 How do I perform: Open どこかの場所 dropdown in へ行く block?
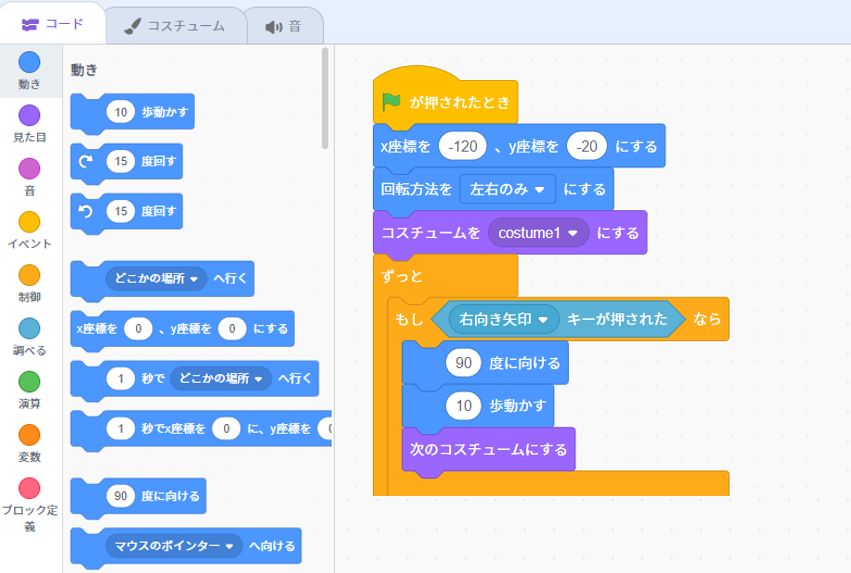click(x=156, y=278)
